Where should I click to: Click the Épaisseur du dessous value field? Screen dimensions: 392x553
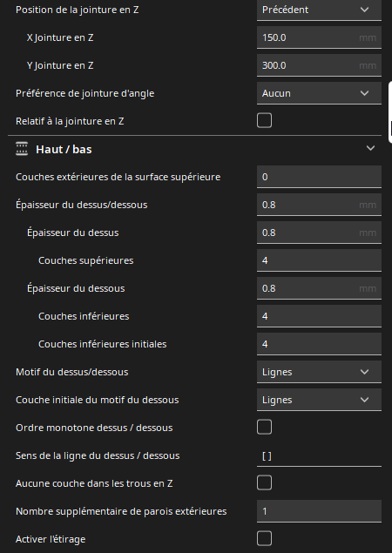click(x=319, y=288)
